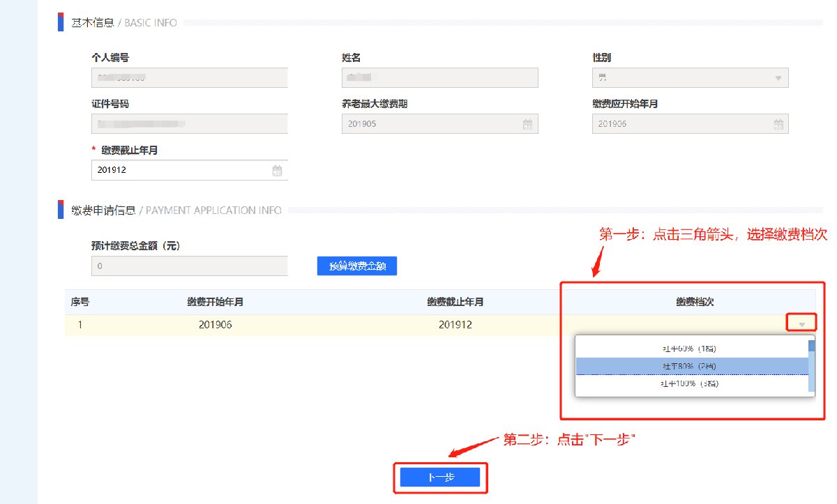
Task: Click the 养老最大缴费期 field showing 201905
Action: point(439,124)
